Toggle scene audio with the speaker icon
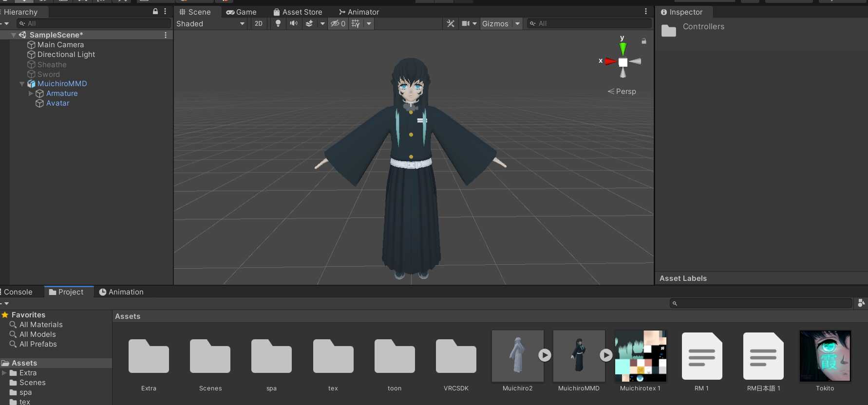868x405 pixels. click(x=294, y=23)
